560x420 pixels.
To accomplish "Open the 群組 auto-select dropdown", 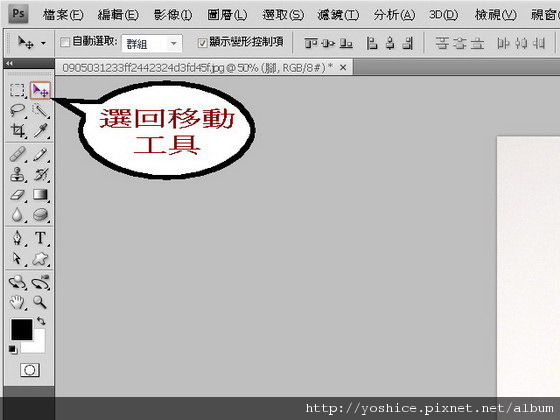I will coord(152,44).
